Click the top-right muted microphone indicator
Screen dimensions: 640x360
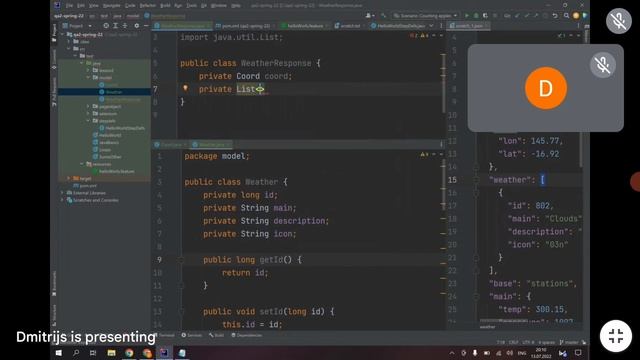pos(619,20)
